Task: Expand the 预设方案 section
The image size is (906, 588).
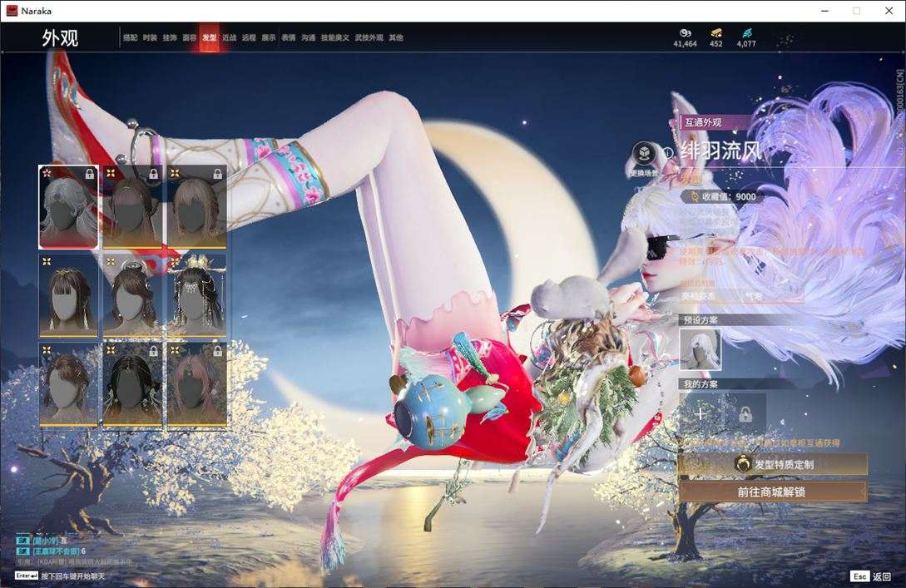Action: [701, 320]
